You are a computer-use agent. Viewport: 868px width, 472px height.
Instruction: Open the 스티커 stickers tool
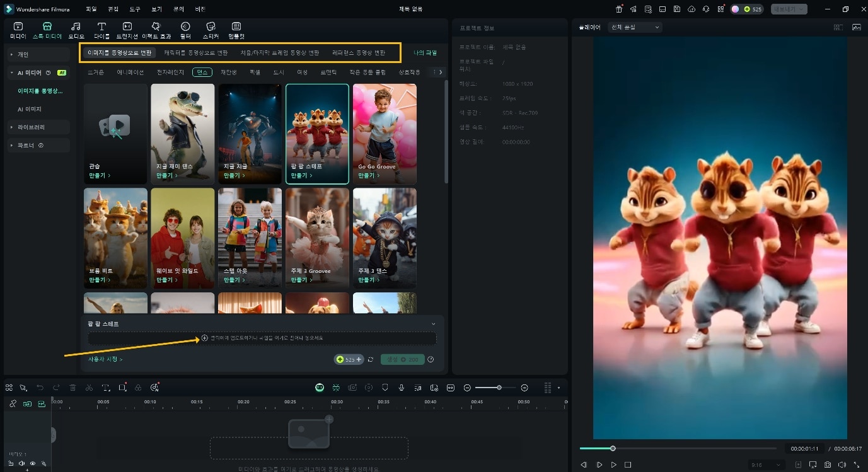pos(211,30)
